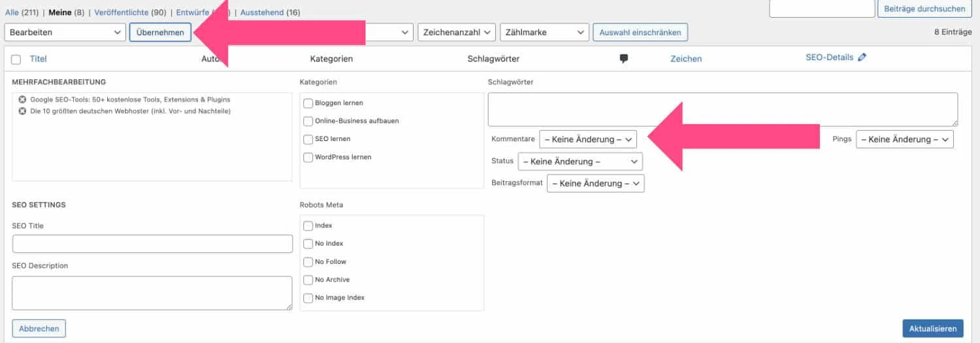Enable the Index robots meta option

pos(308,225)
